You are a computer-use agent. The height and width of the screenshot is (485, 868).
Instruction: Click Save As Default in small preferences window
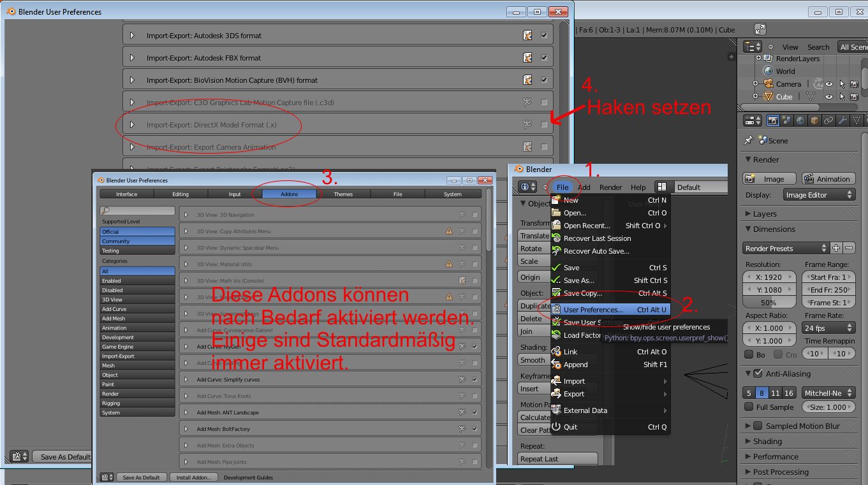pyautogui.click(x=142, y=477)
